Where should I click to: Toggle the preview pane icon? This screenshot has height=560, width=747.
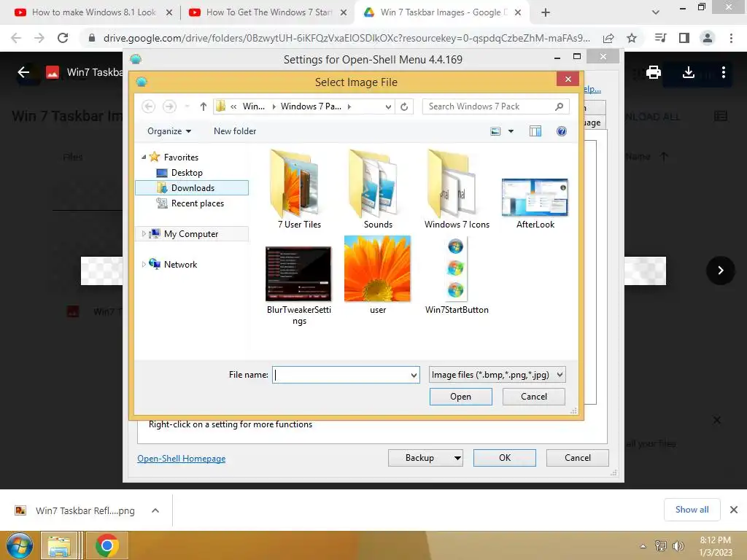coord(535,131)
